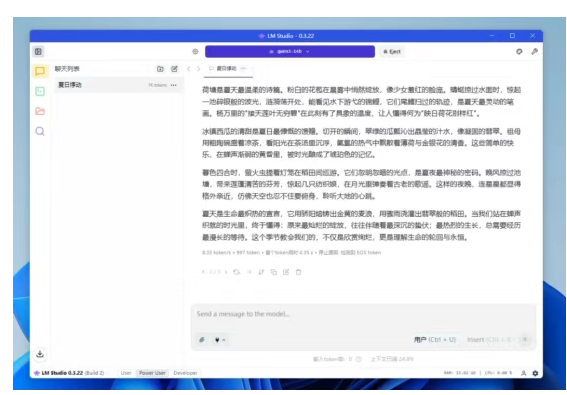The image size is (567, 395).
Task: Switch to the 夏日悸动 chat tab
Action: (x=228, y=69)
